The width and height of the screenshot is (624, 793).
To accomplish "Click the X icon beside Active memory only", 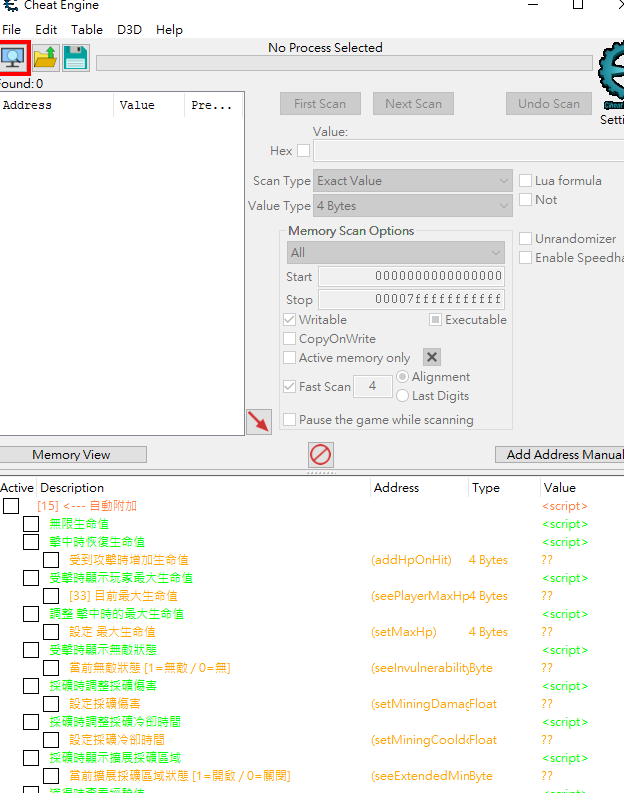I will 431,357.
